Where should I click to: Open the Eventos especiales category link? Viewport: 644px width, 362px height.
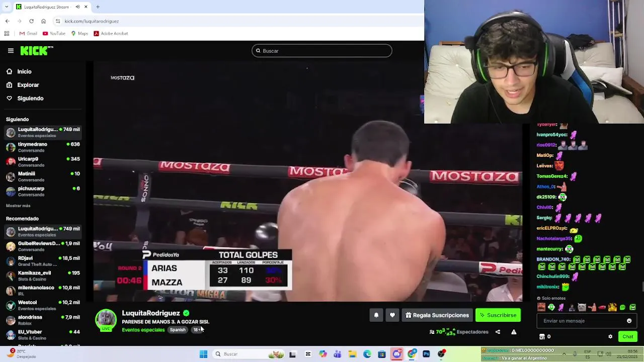tap(143, 330)
